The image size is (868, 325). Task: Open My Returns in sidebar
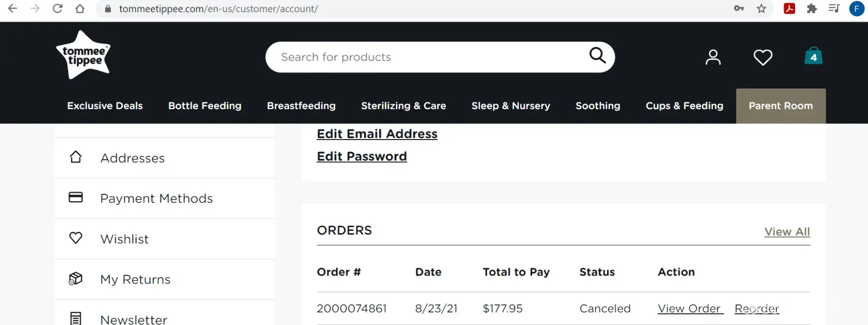click(135, 280)
